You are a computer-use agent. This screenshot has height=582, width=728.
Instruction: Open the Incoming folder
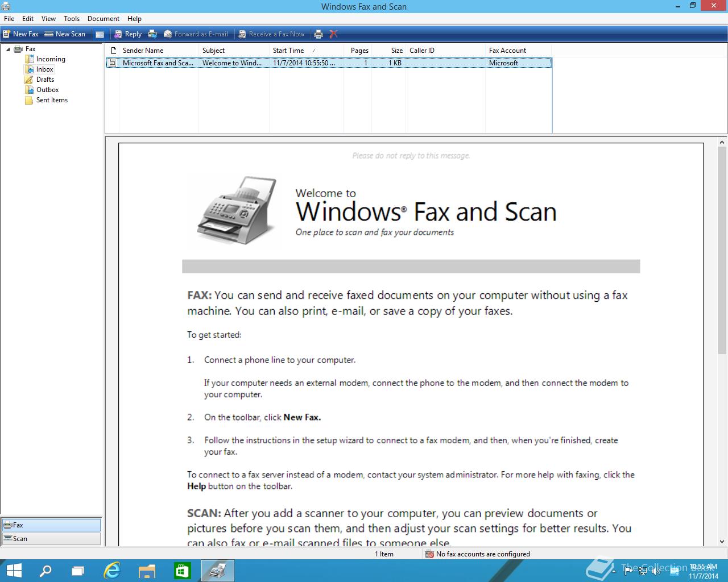click(x=51, y=59)
